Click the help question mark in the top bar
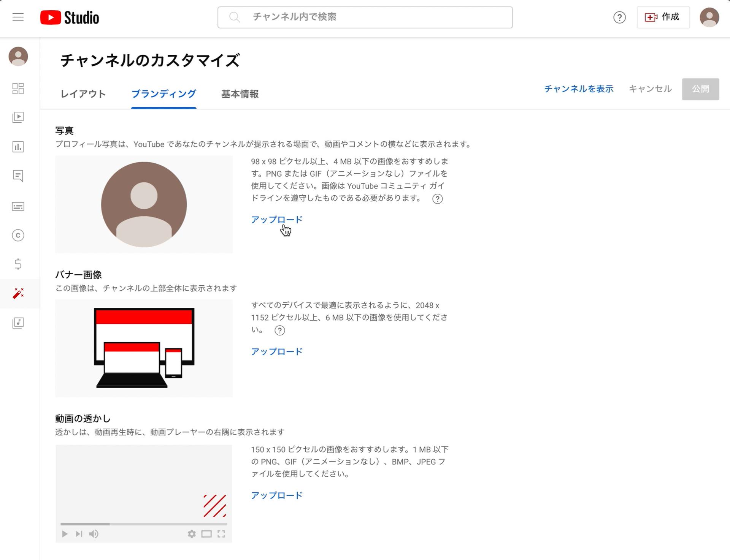Viewport: 730px width, 560px height. [619, 17]
